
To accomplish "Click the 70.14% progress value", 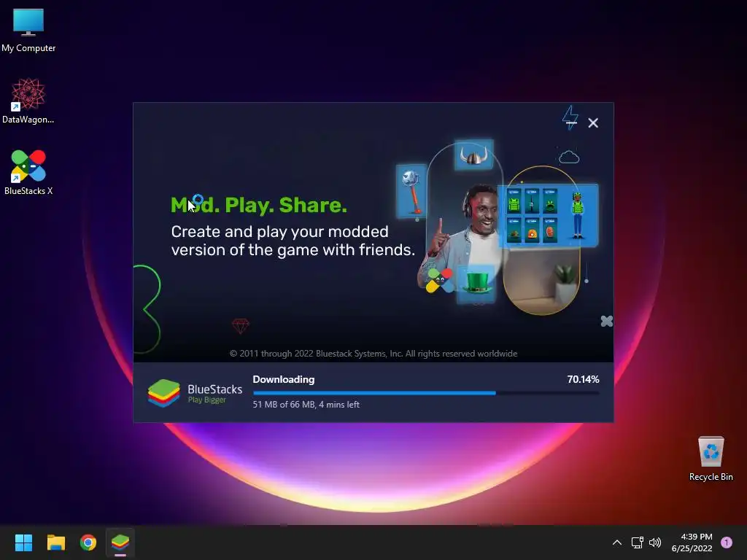I will click(583, 379).
